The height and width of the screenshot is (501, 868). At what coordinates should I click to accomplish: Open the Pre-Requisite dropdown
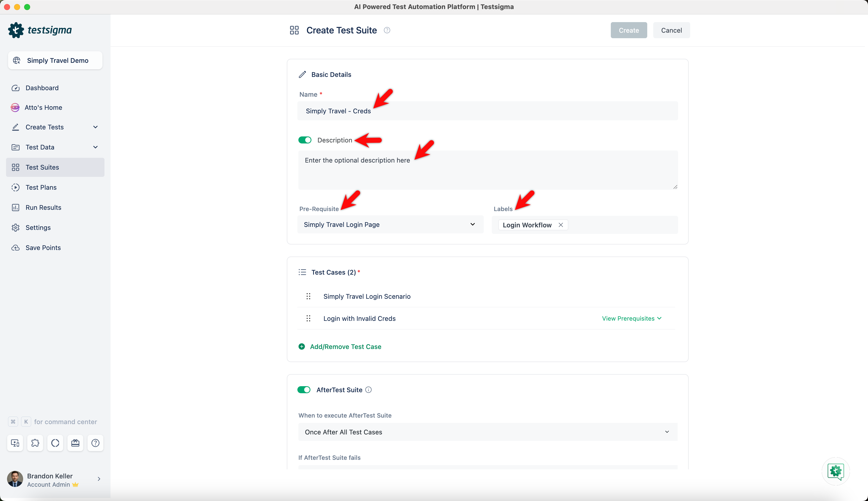coord(390,225)
